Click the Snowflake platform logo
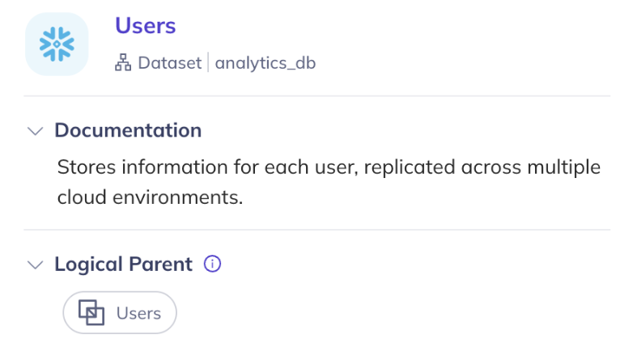 click(x=57, y=44)
